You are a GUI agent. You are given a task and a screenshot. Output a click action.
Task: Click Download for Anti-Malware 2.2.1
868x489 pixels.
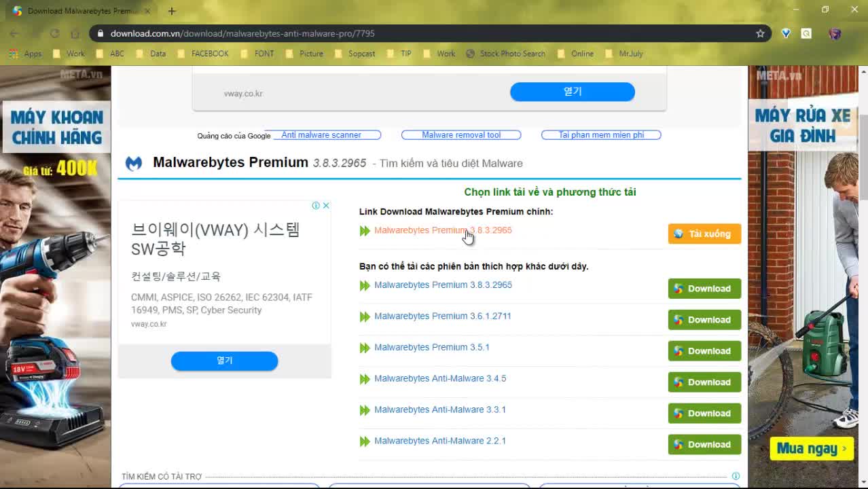[x=704, y=445]
